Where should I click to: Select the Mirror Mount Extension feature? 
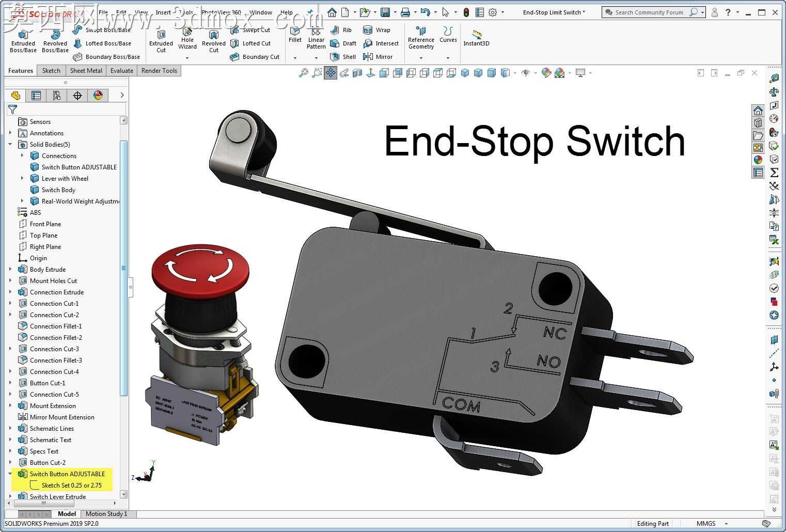pyautogui.click(x=56, y=417)
